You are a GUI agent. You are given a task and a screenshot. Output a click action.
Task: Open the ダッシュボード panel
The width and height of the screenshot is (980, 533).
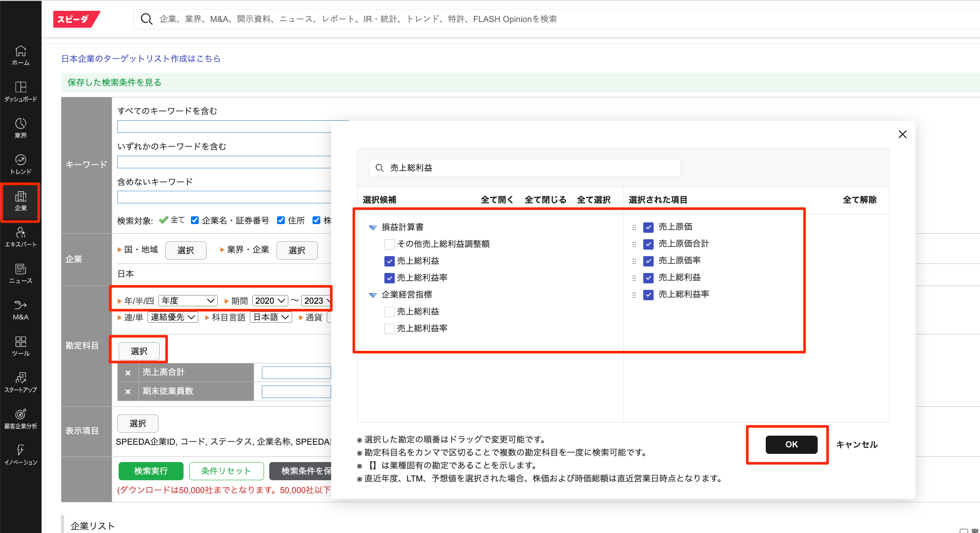[x=20, y=91]
